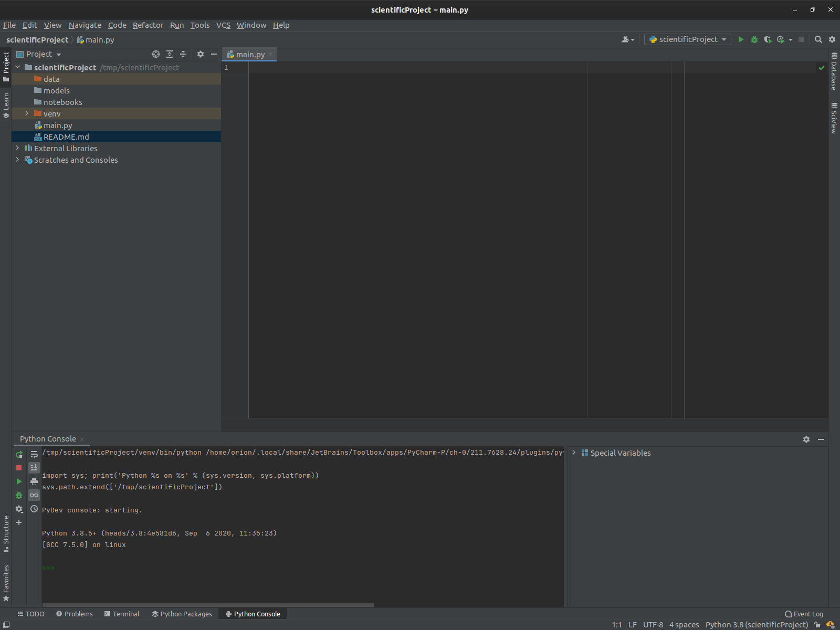Expand the venv folder in the project tree
Screen dimensions: 840x630
(26, 113)
